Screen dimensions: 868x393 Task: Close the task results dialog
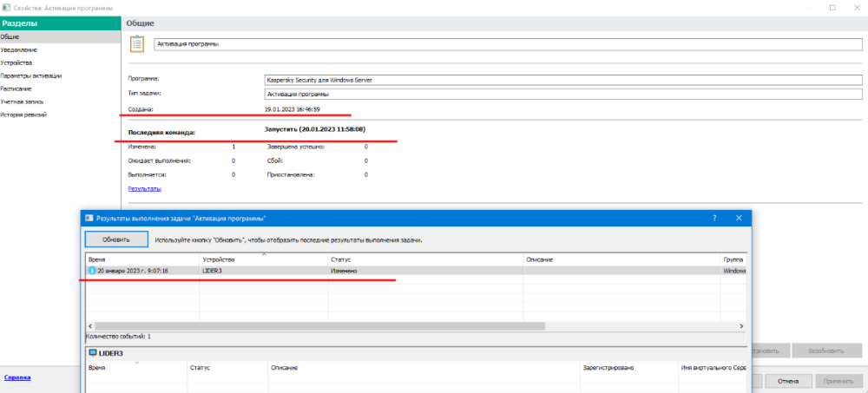point(738,219)
